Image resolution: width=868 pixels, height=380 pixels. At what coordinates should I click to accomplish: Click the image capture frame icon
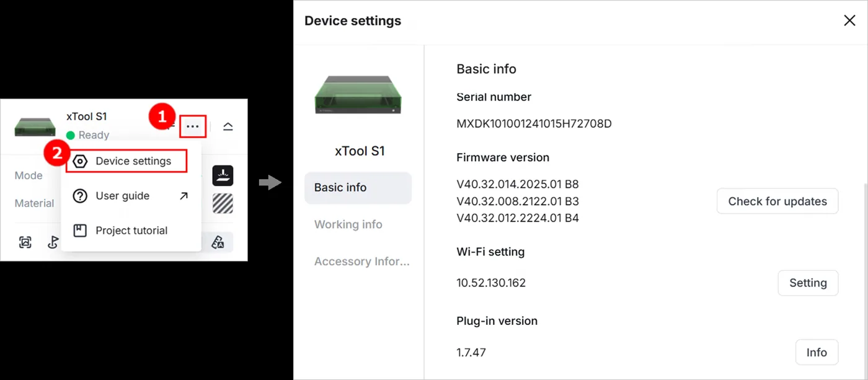pyautogui.click(x=25, y=242)
